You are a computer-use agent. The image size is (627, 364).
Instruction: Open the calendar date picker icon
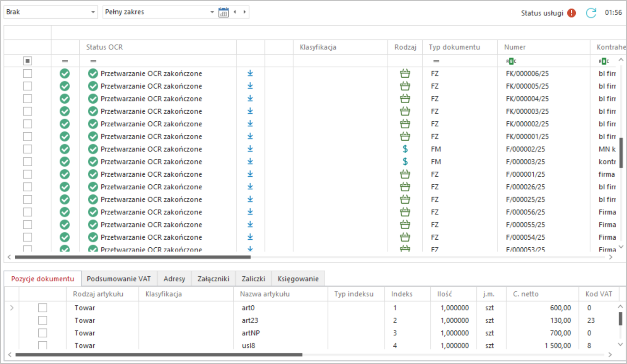(224, 12)
